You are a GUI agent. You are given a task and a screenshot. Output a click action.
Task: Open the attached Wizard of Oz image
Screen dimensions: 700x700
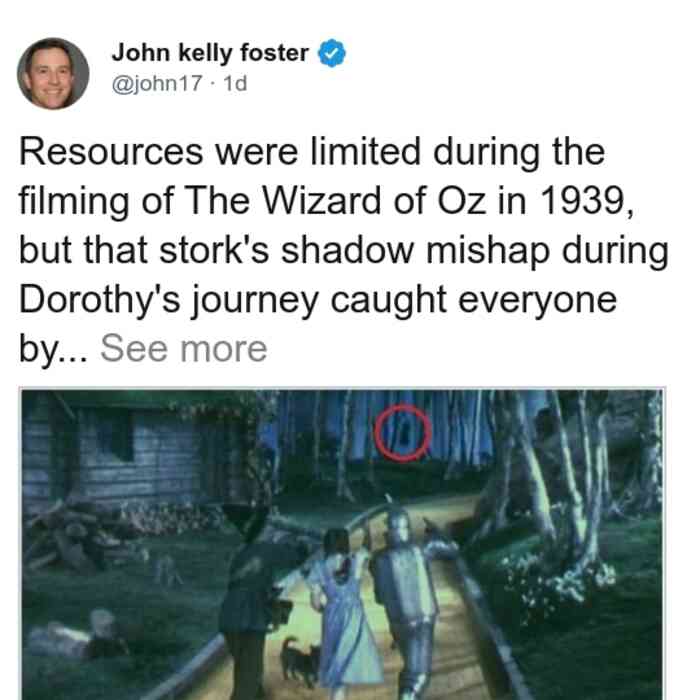(342, 544)
